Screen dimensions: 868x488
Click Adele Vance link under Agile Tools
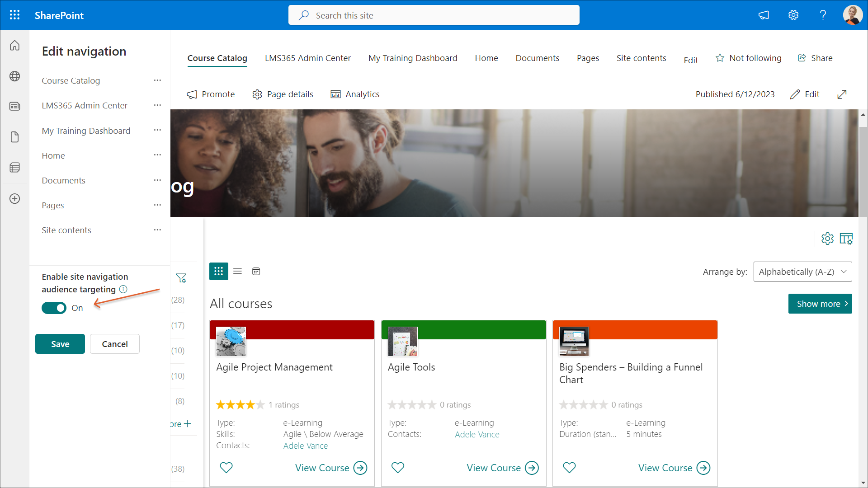click(x=477, y=435)
